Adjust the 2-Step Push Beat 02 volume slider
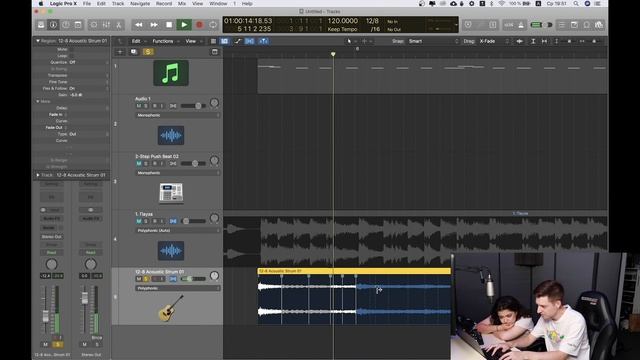 pos(195,164)
